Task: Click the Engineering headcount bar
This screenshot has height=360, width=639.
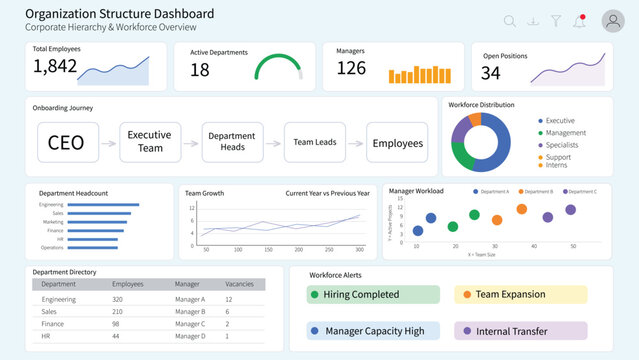Action: 104,205
